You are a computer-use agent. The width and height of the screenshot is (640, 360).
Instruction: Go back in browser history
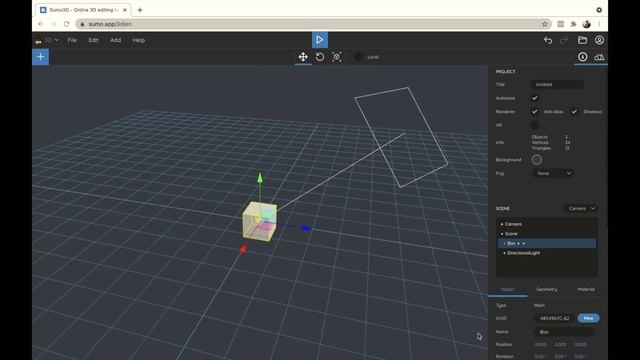point(40,24)
